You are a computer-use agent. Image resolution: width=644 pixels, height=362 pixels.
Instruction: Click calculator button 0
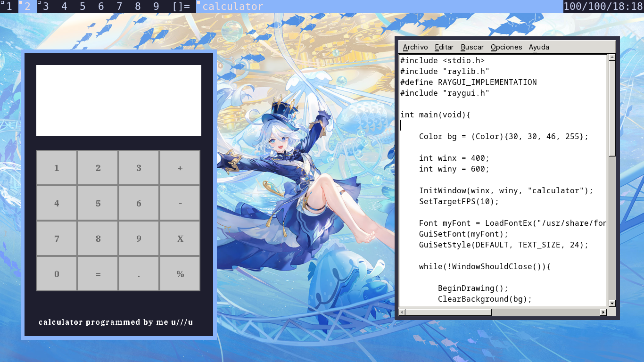pos(57,274)
